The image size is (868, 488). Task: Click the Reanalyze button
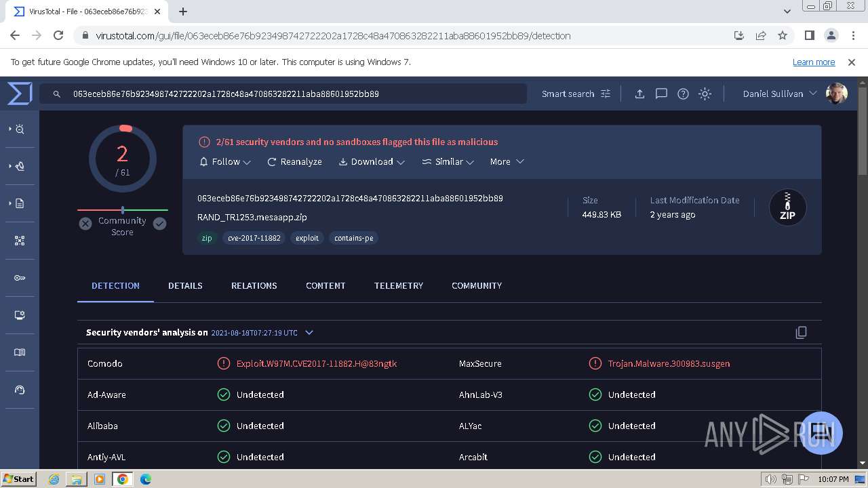(x=294, y=162)
